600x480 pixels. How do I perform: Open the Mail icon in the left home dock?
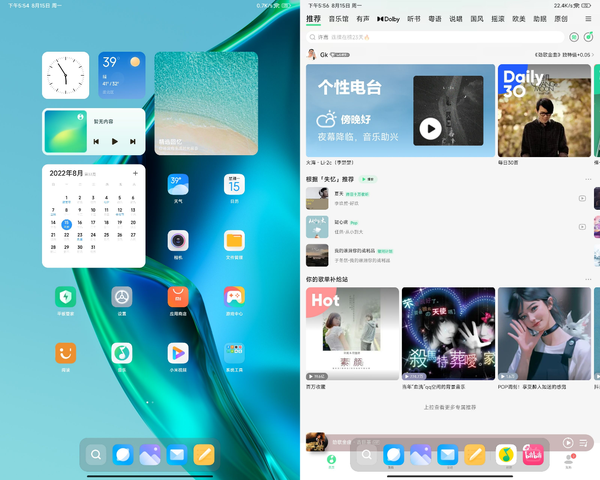click(x=177, y=454)
